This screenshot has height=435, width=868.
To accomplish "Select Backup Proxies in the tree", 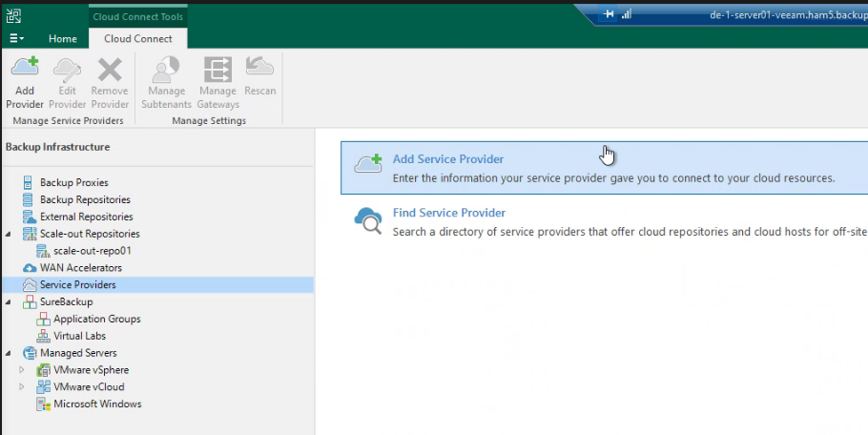I will coord(74,182).
